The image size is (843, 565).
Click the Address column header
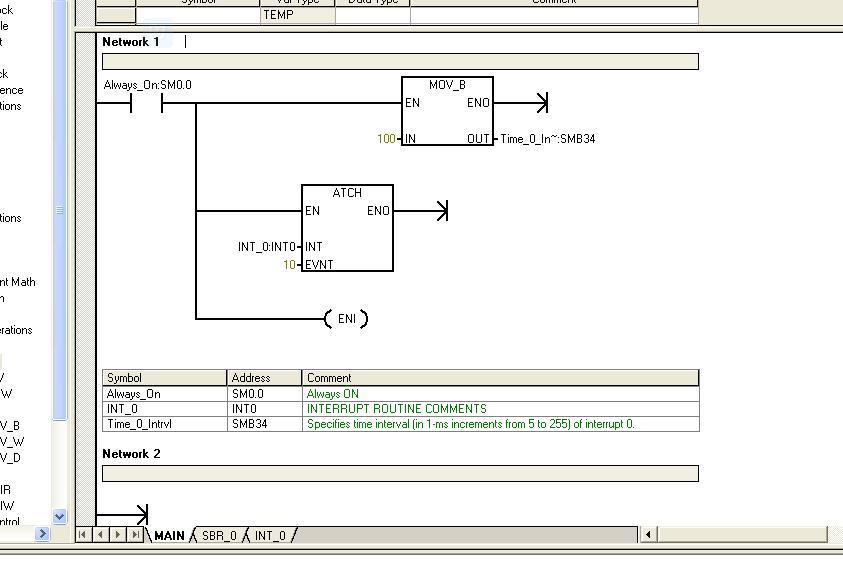click(265, 378)
